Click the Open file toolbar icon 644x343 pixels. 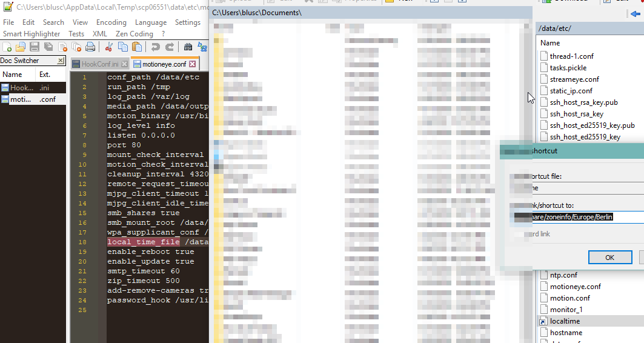pos(21,47)
